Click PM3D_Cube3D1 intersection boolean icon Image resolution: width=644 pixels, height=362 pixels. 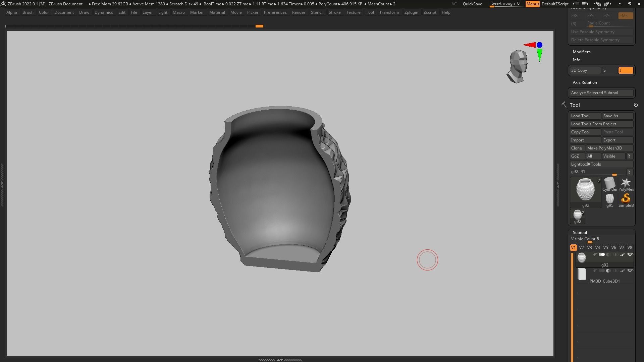point(615,271)
